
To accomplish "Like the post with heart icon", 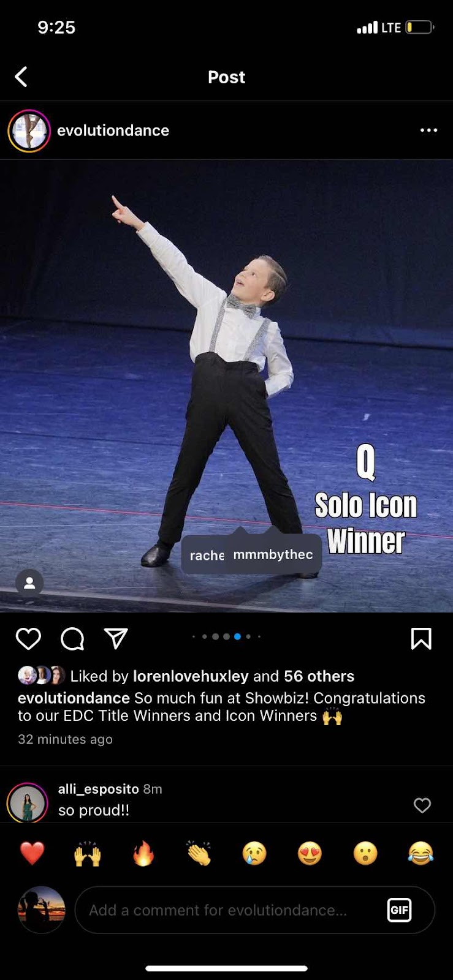I will (28, 639).
